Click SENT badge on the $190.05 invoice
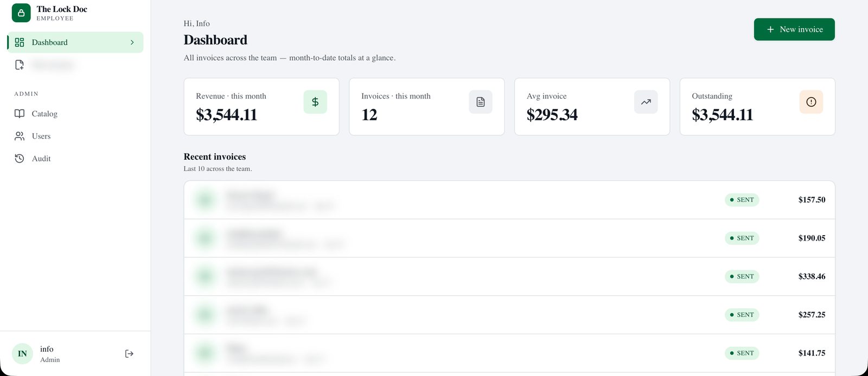Image resolution: width=868 pixels, height=376 pixels. [742, 238]
